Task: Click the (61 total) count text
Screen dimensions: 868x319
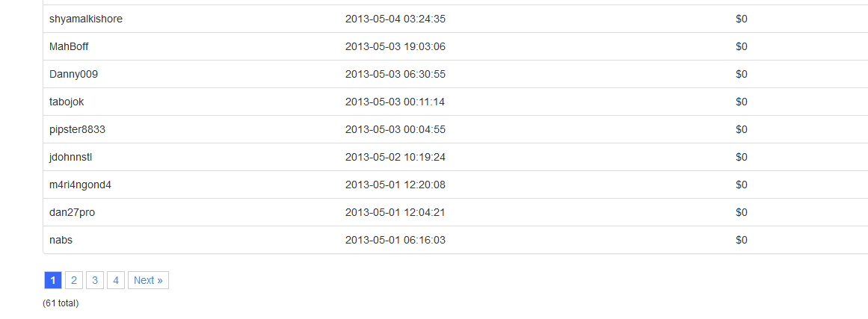Action: [61, 303]
